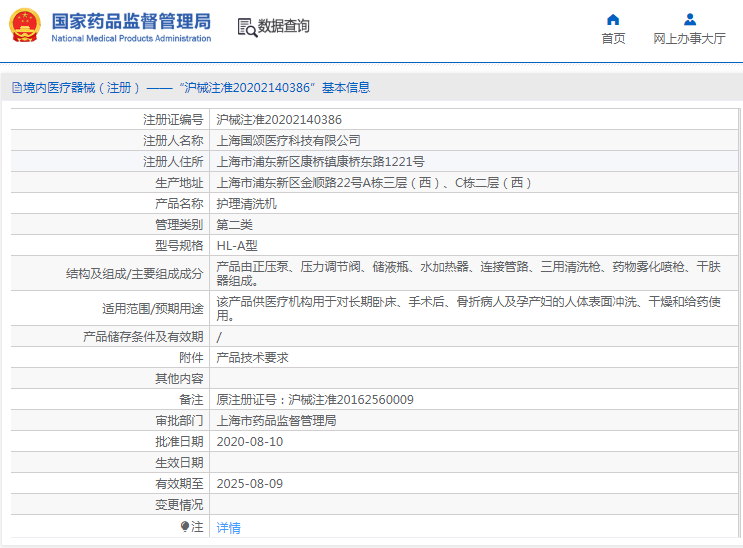The image size is (743, 548).
Task: Select approval date 2020-08-10
Action: tap(250, 442)
